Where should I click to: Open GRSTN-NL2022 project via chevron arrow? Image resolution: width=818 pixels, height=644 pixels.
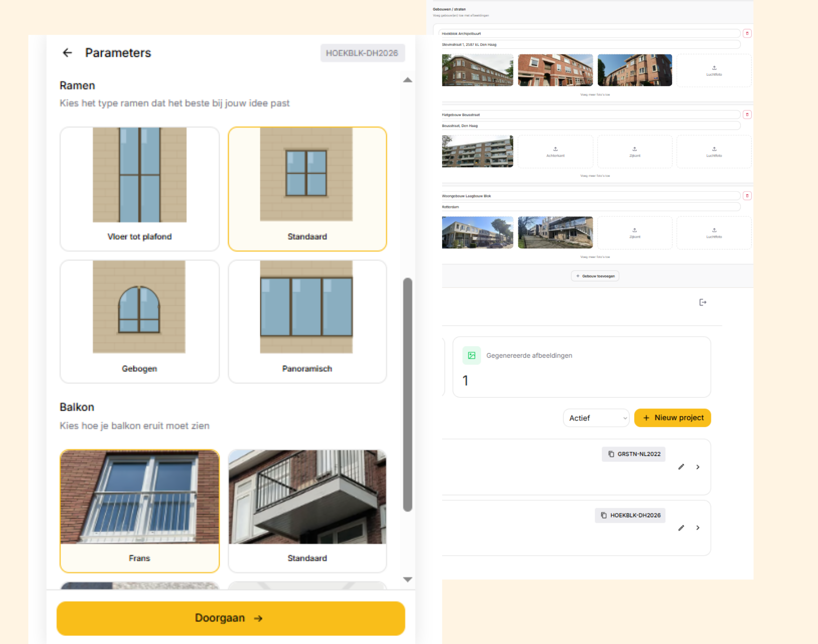[x=698, y=467]
